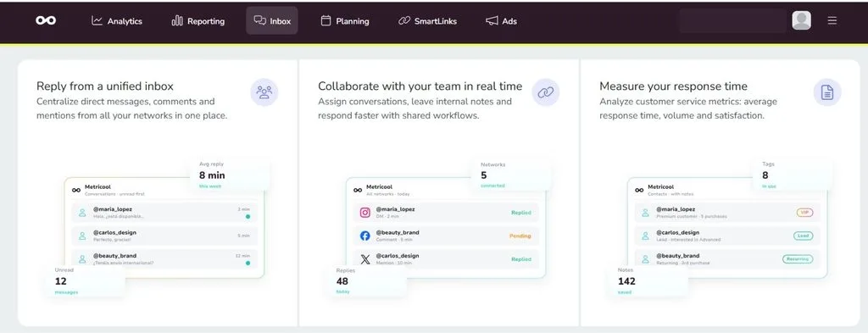Open @beauty_brand conversation in unread list
Image resolution: width=868 pixels, height=333 pixels.
[x=164, y=259]
